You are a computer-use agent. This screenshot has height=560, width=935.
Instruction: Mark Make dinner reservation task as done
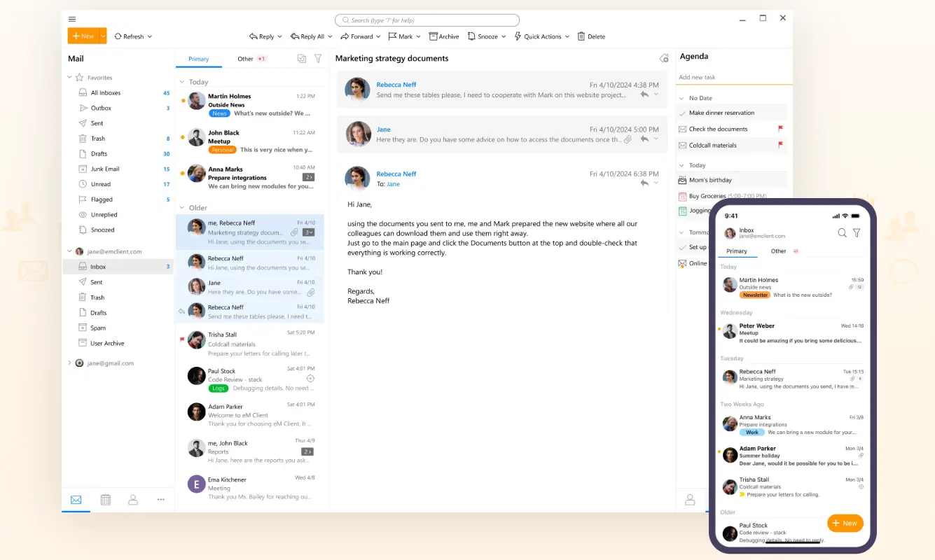point(683,113)
